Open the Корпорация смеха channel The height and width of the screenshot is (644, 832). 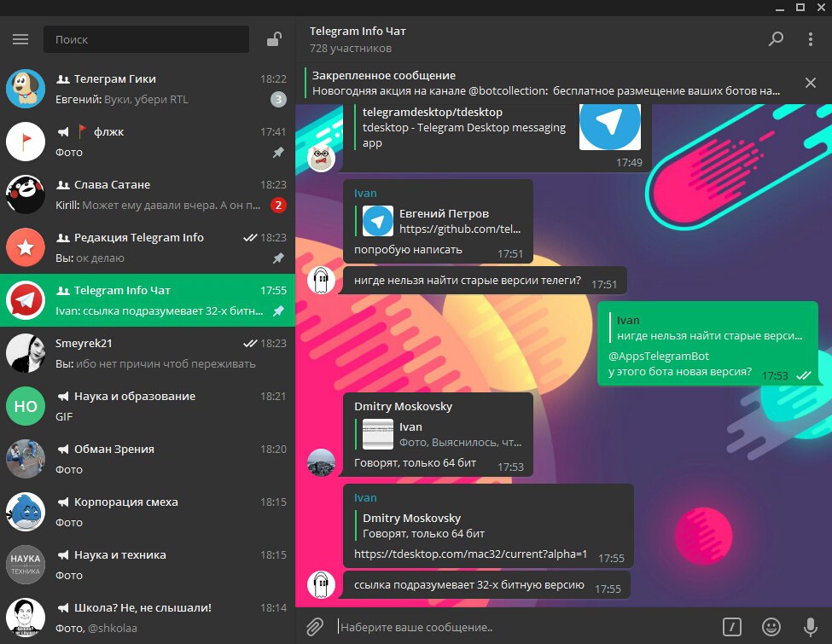(148, 512)
